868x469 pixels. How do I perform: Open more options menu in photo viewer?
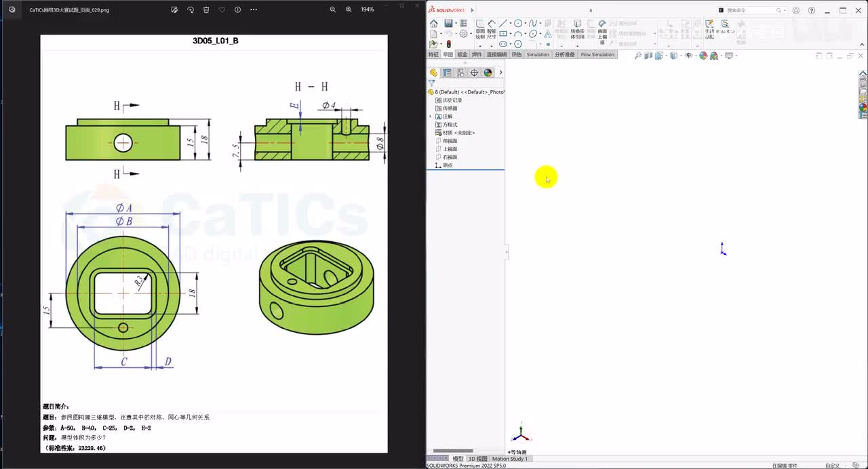coord(254,9)
